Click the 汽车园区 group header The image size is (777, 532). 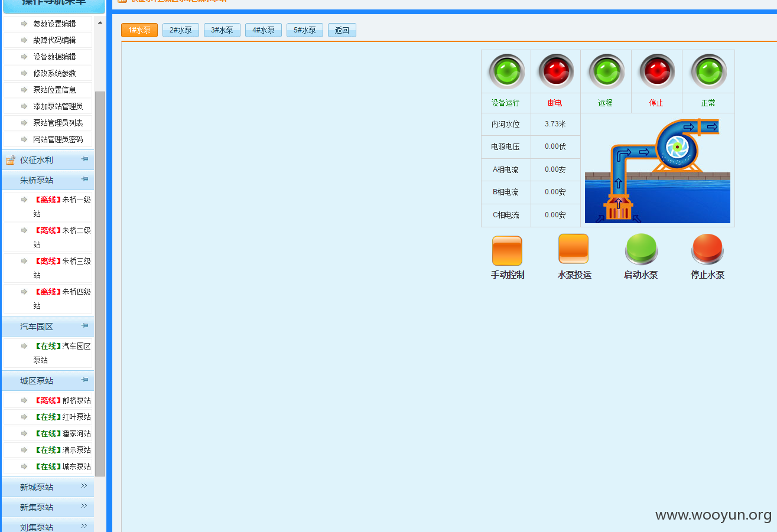point(48,327)
